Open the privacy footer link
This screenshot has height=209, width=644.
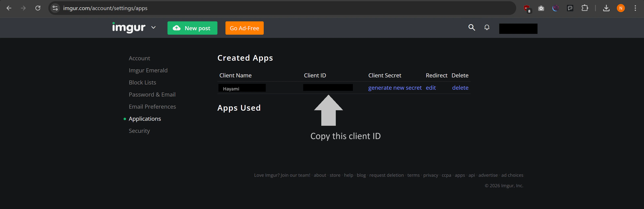click(x=430, y=175)
